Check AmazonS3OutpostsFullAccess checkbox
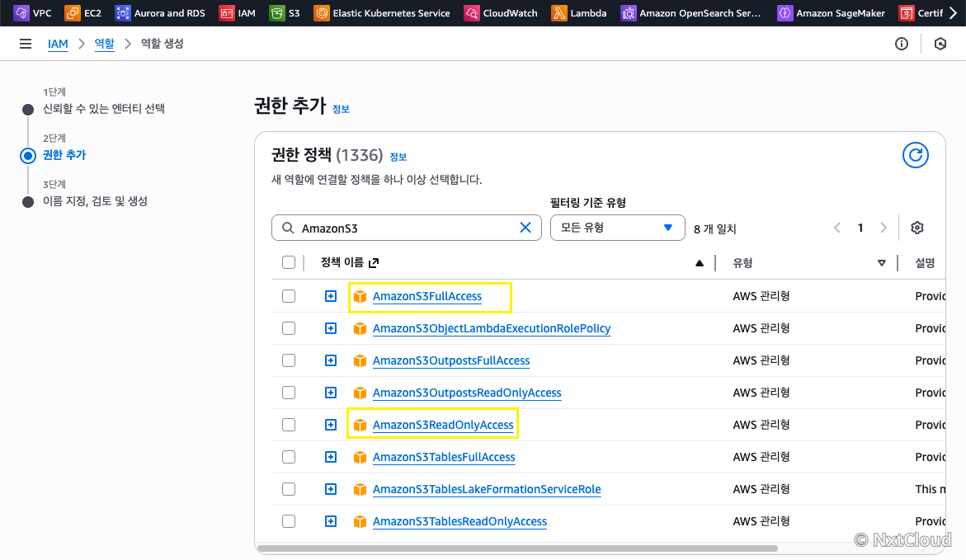Image resolution: width=966 pixels, height=560 pixels. (289, 360)
